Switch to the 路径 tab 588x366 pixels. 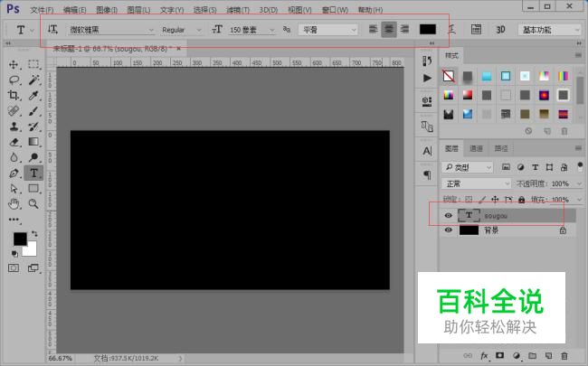501,149
